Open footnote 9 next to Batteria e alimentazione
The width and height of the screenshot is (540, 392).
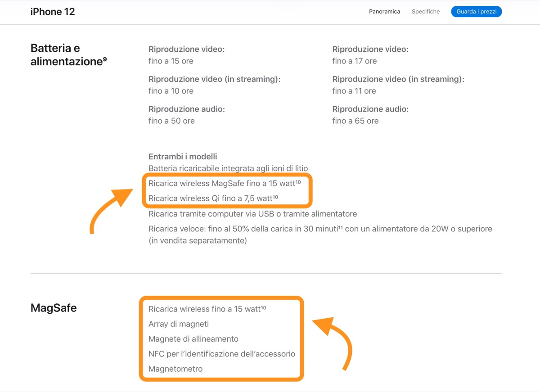tap(105, 59)
